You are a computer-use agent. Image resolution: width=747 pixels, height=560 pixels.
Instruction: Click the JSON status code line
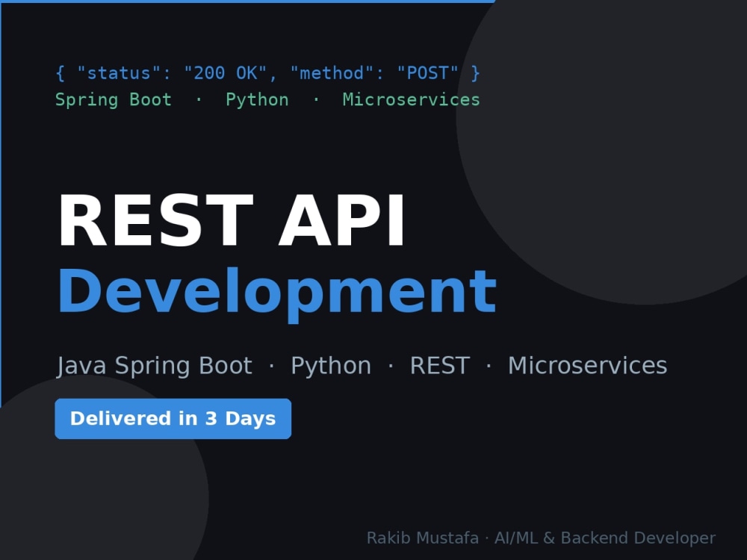tap(267, 73)
